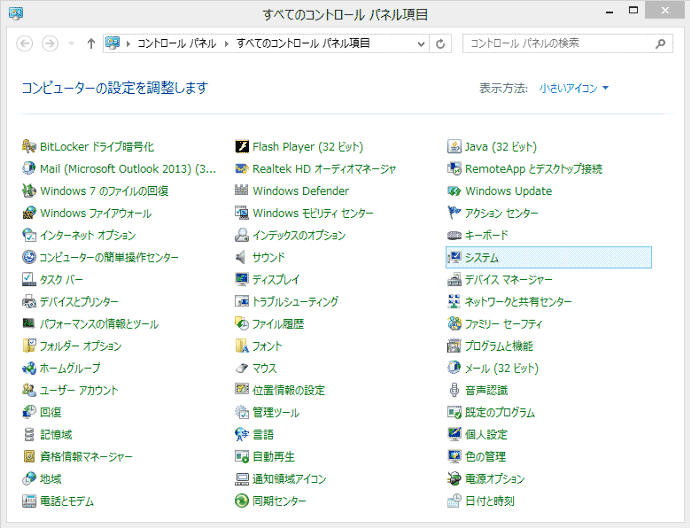Image resolution: width=690 pixels, height=528 pixels.
Task: Open the メール (32 ビット) link
Action: [x=502, y=368]
